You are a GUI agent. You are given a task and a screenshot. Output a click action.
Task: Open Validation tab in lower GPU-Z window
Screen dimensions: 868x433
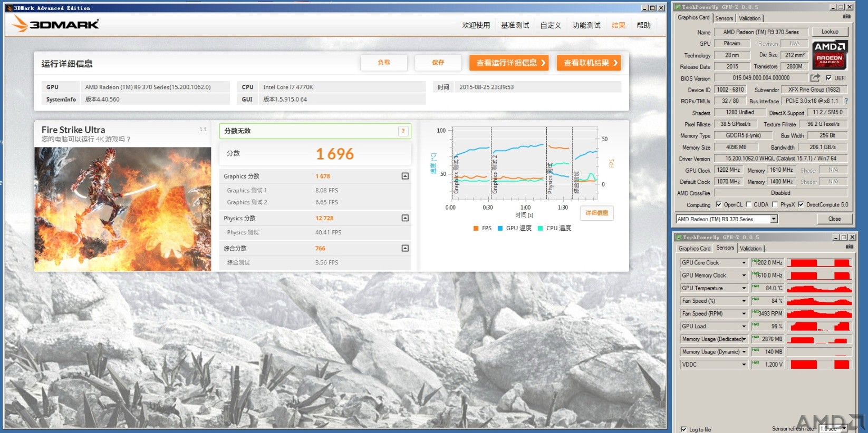click(751, 249)
